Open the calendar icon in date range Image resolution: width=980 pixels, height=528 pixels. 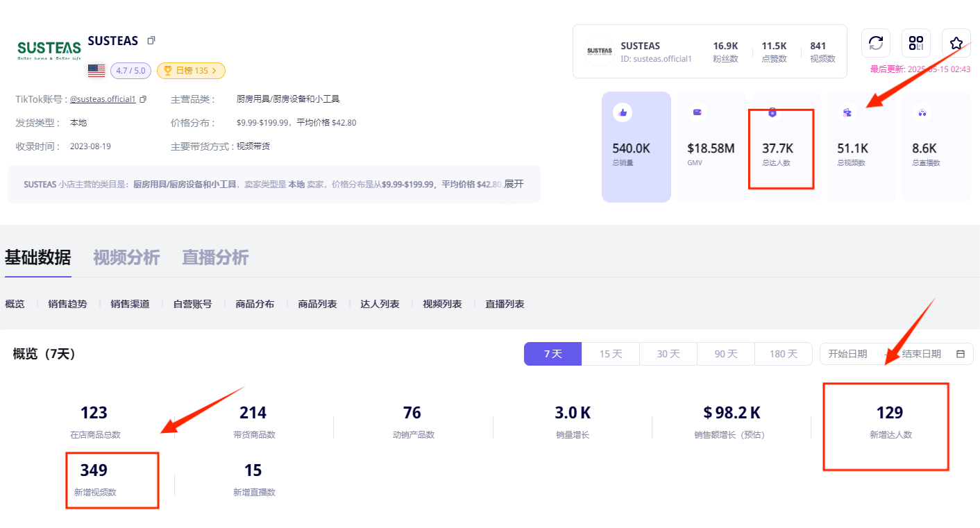(x=961, y=354)
